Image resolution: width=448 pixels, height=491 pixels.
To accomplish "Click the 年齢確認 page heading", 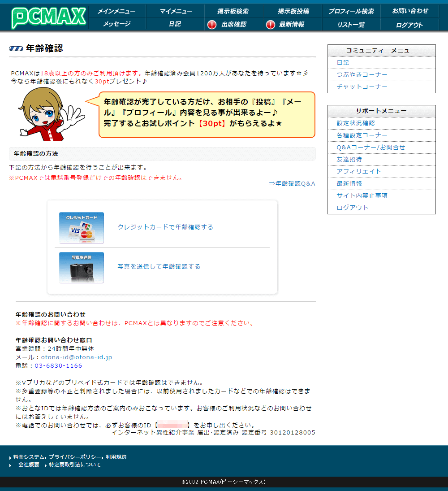I will click(x=44, y=48).
